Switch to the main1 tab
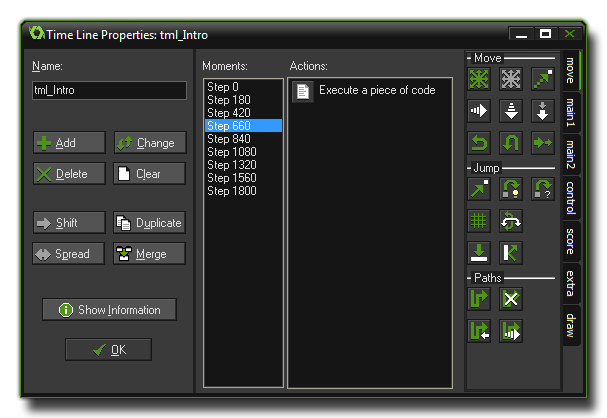Image resolution: width=607 pixels, height=418 pixels. [x=570, y=110]
